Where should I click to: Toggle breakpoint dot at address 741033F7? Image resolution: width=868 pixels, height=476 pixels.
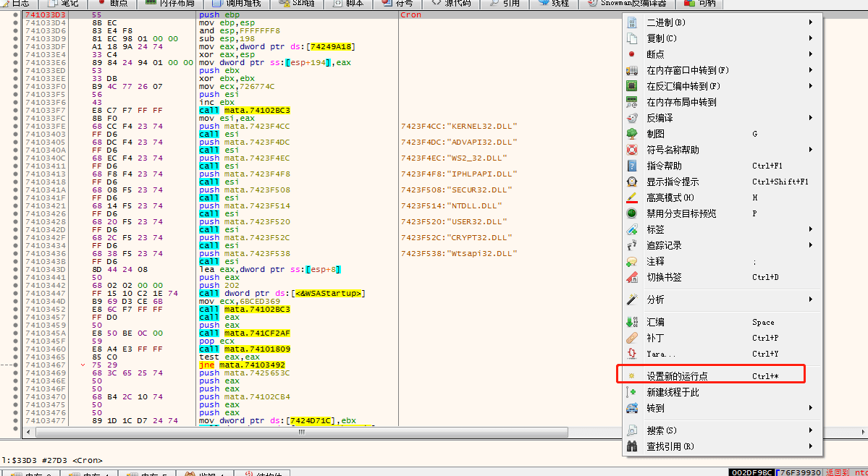pos(15,111)
